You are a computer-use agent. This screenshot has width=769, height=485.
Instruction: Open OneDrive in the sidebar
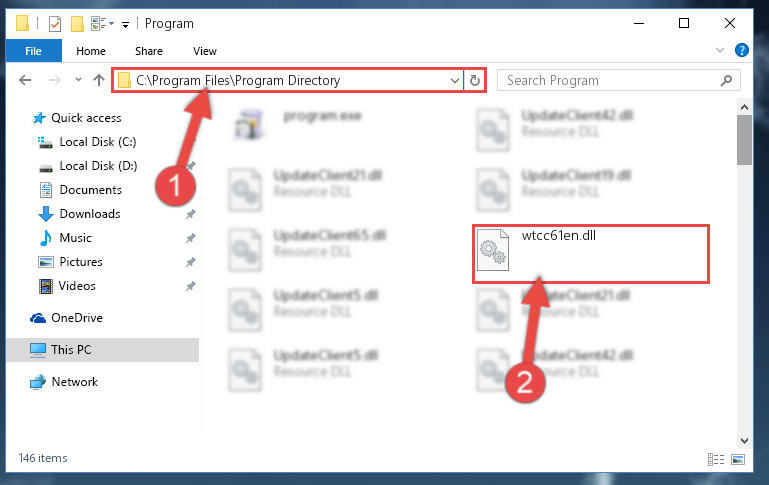tap(77, 318)
